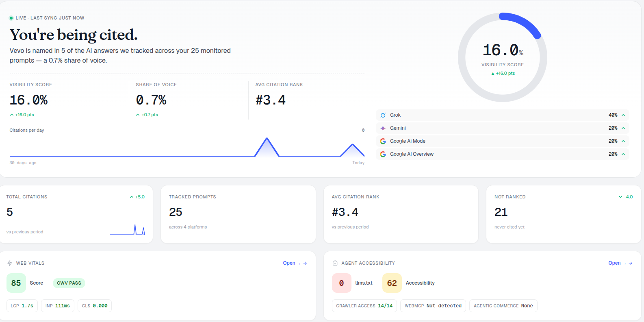Click the Crawler Access 14/14 chip
The width and height of the screenshot is (644, 322).
[x=364, y=306]
